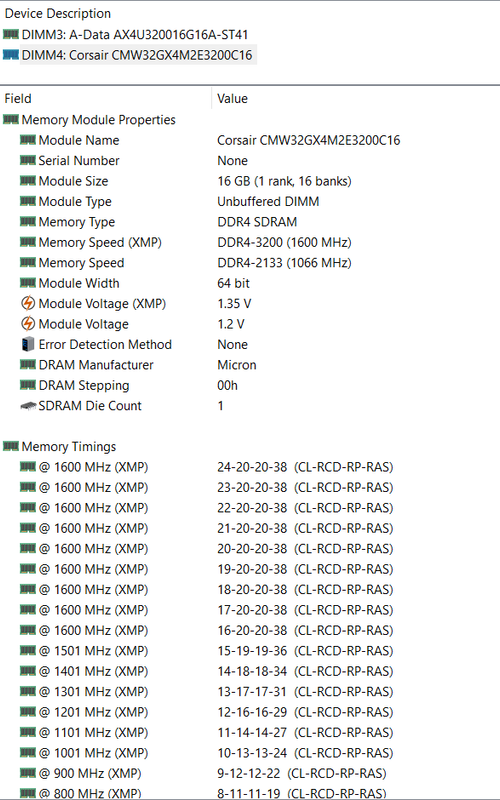
Task: Click the Value column header
Action: pyautogui.click(x=233, y=98)
